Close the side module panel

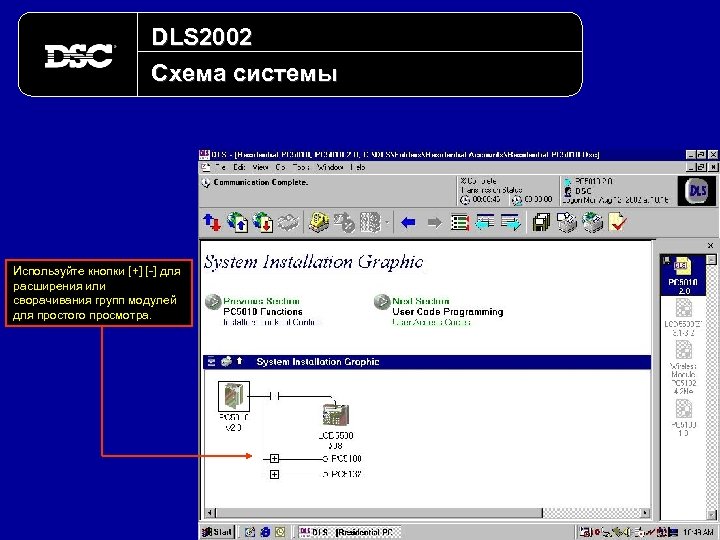(x=710, y=246)
